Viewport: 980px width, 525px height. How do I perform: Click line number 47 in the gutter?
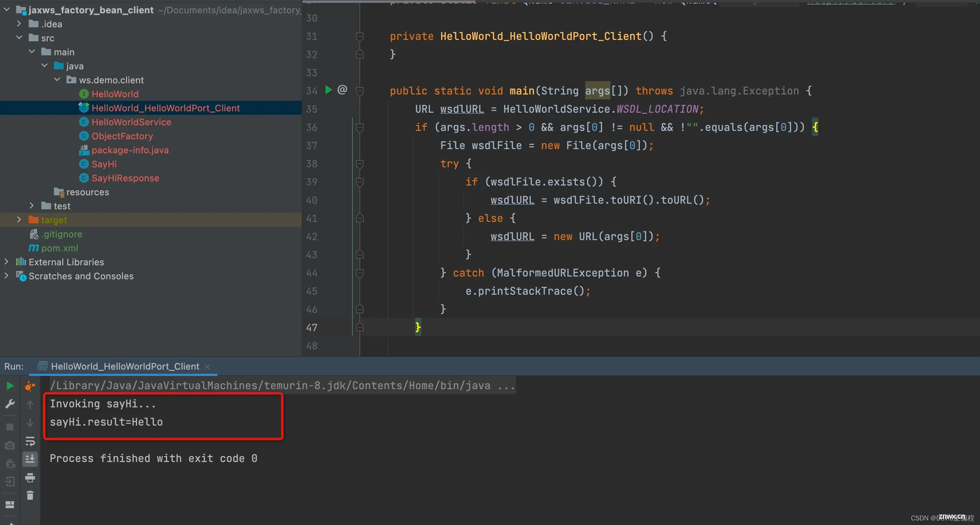311,328
